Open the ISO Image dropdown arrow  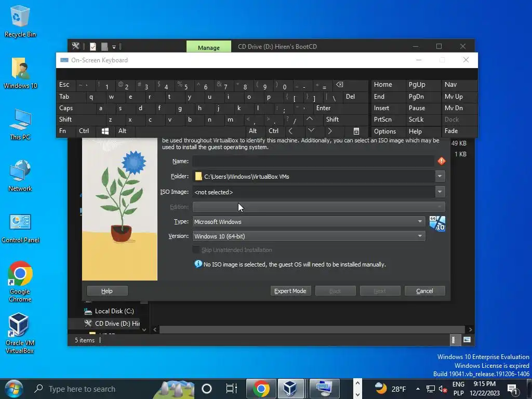pyautogui.click(x=440, y=192)
